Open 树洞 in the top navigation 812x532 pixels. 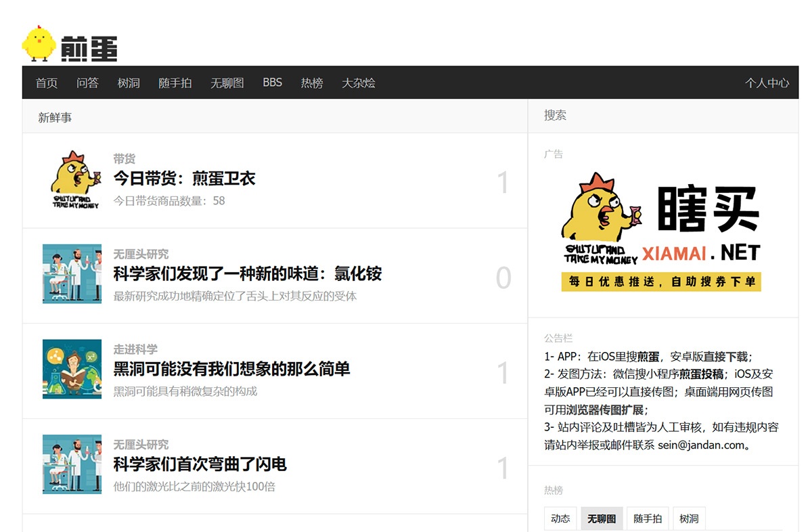pyautogui.click(x=129, y=83)
